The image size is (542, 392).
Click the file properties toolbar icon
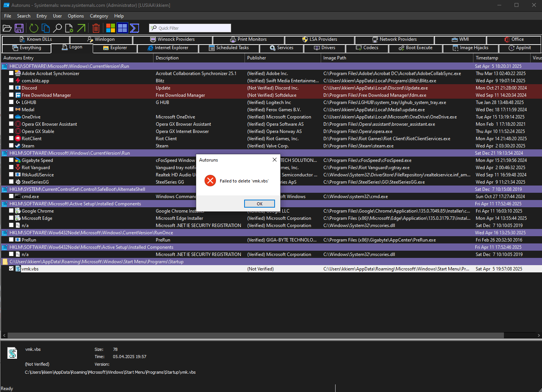click(69, 28)
